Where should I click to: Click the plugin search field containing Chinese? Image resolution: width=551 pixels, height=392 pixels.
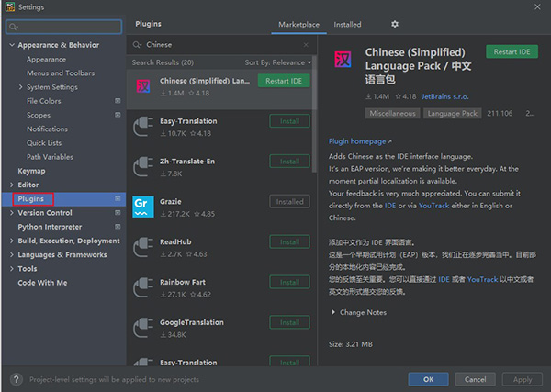221,45
